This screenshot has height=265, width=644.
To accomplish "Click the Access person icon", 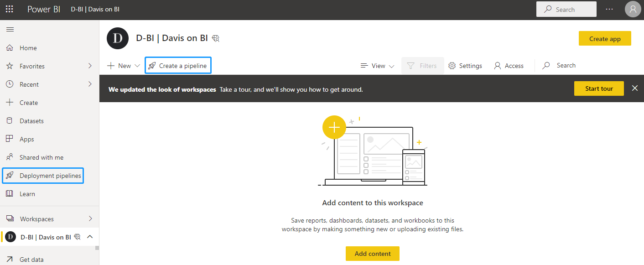I will 498,66.
